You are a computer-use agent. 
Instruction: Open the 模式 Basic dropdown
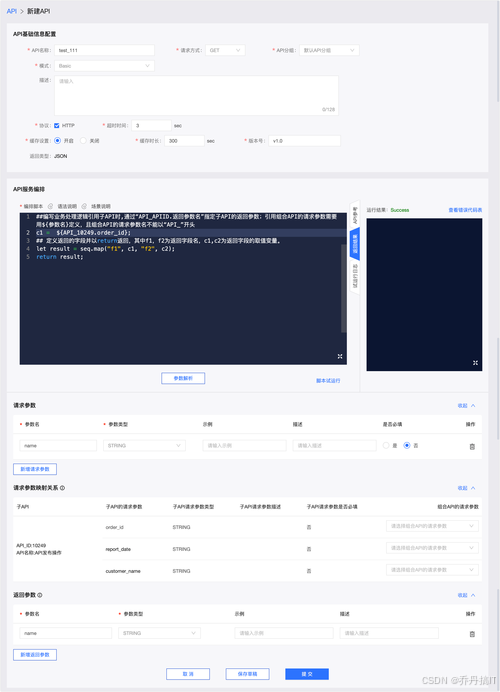[x=104, y=66]
